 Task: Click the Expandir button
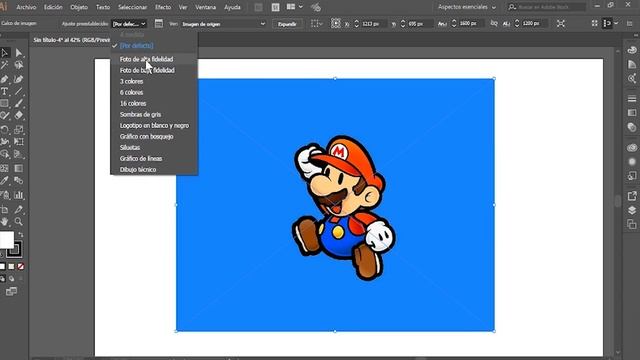click(x=287, y=24)
